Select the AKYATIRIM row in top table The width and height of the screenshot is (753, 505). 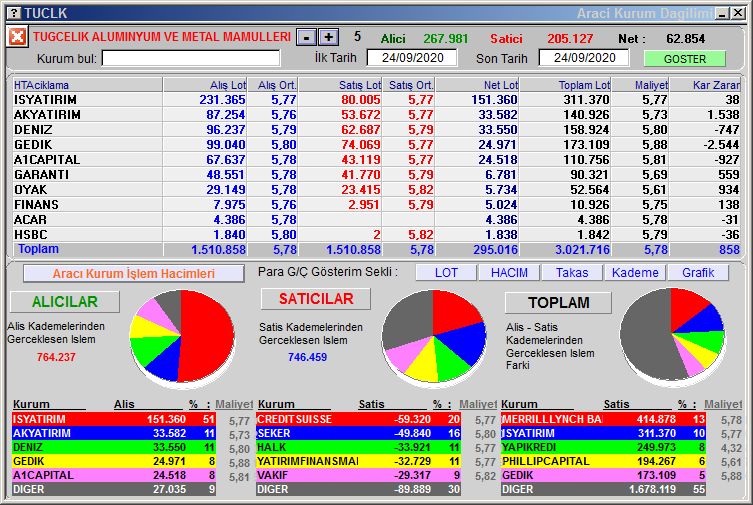376,115
